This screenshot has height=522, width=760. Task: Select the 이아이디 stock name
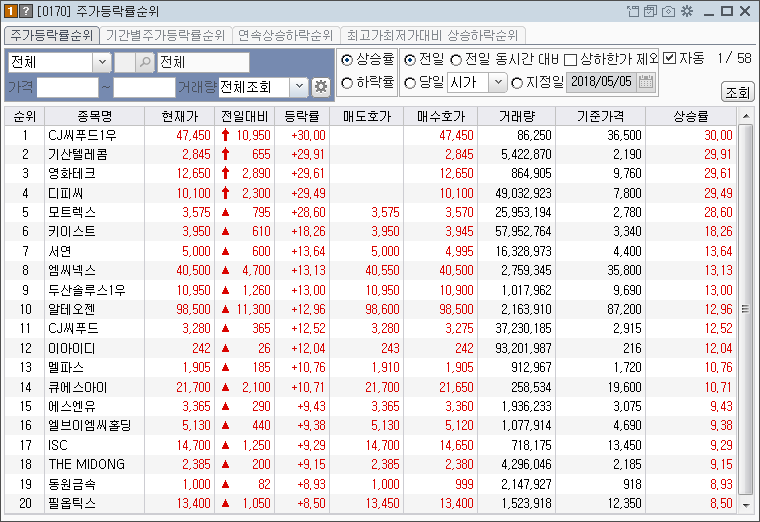coord(72,348)
